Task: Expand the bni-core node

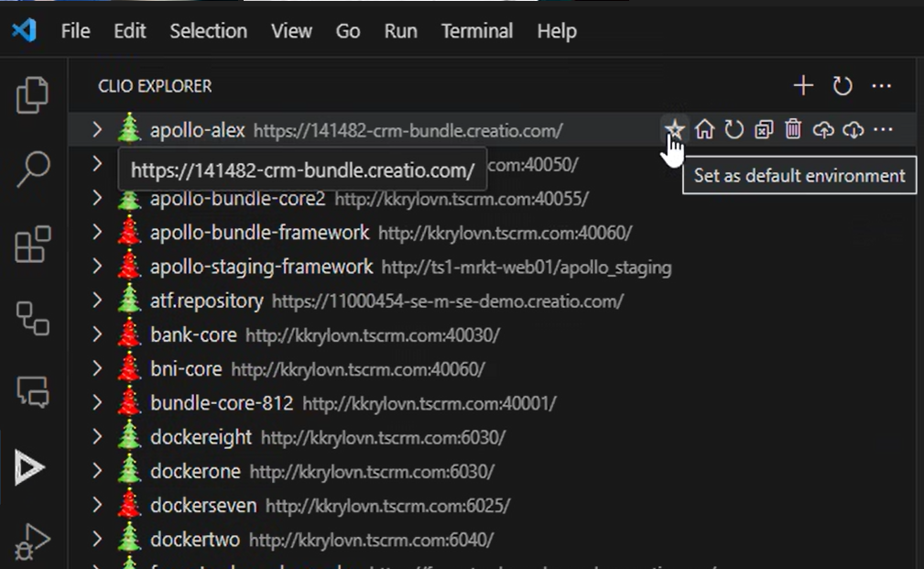Action: coord(97,369)
